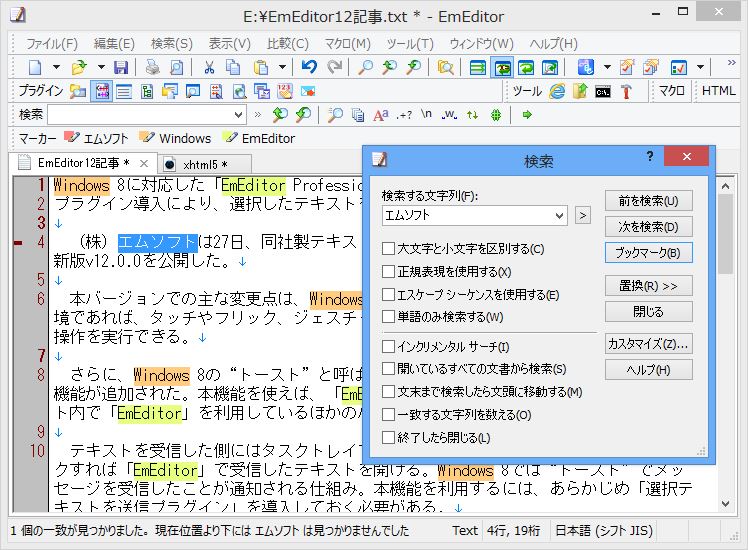This screenshot has height=550, width=748.
Task: Open the 編集(E) menu
Action: coord(114,44)
